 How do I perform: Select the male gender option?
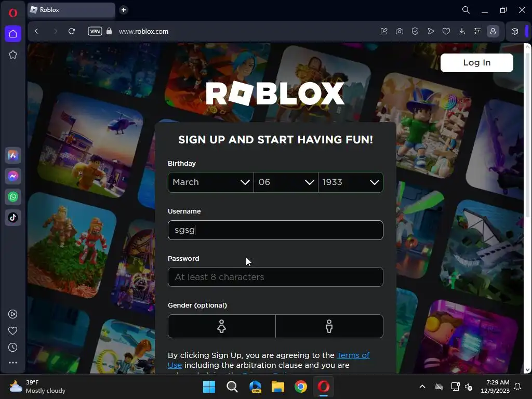[x=329, y=326]
